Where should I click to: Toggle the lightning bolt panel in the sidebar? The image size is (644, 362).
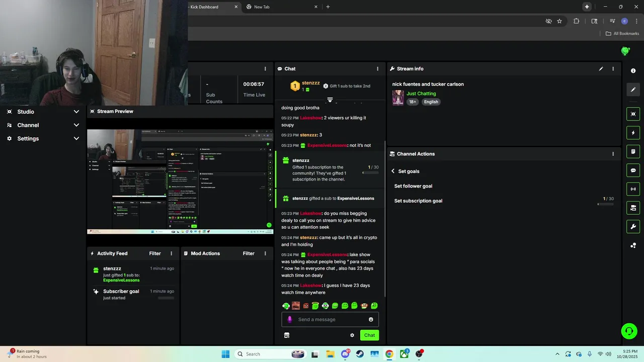[633, 133]
